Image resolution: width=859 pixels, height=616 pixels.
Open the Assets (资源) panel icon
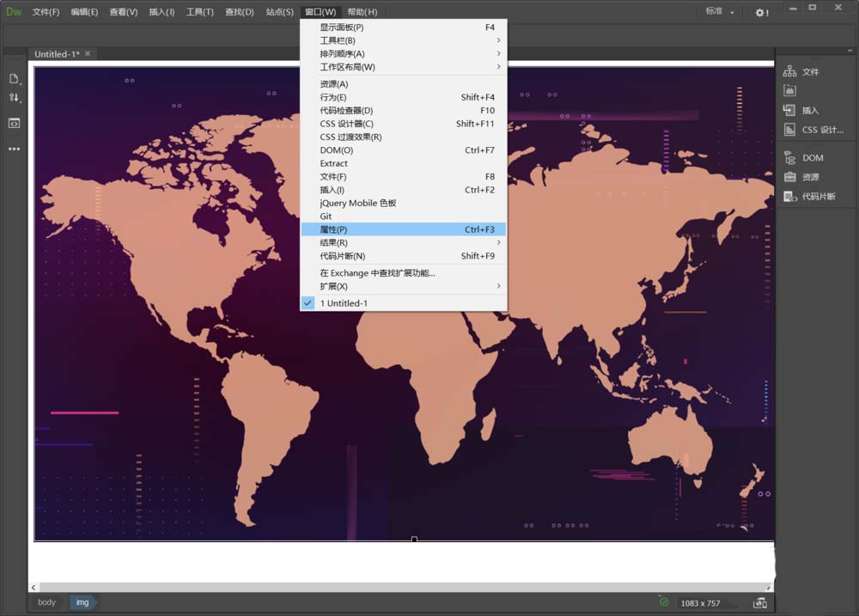coord(789,177)
